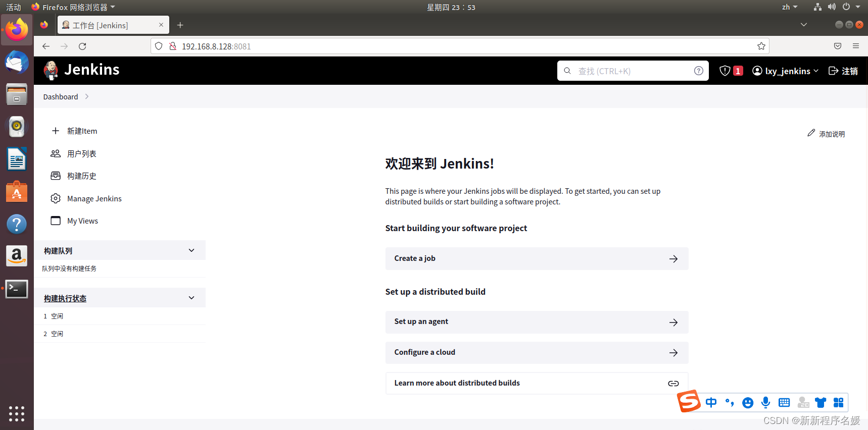The height and width of the screenshot is (430, 868).
Task: Go back with browser back arrow
Action: [x=46, y=46]
